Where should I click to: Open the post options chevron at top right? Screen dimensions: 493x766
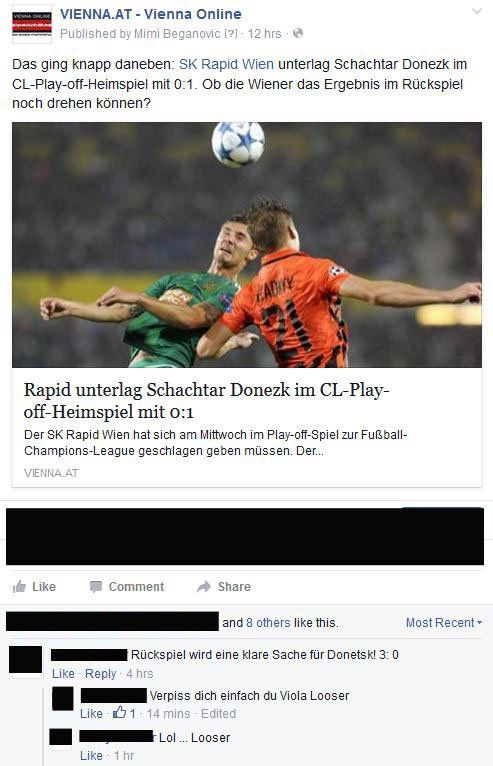point(476,12)
